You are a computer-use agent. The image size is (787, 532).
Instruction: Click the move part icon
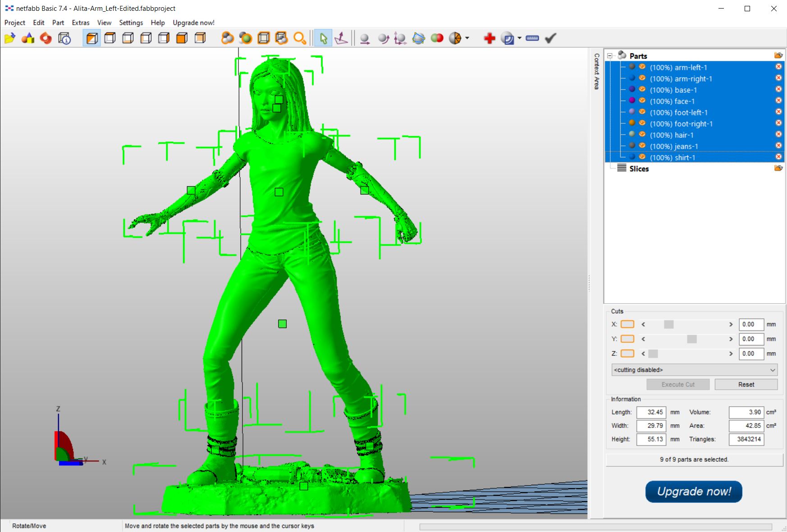(365, 38)
